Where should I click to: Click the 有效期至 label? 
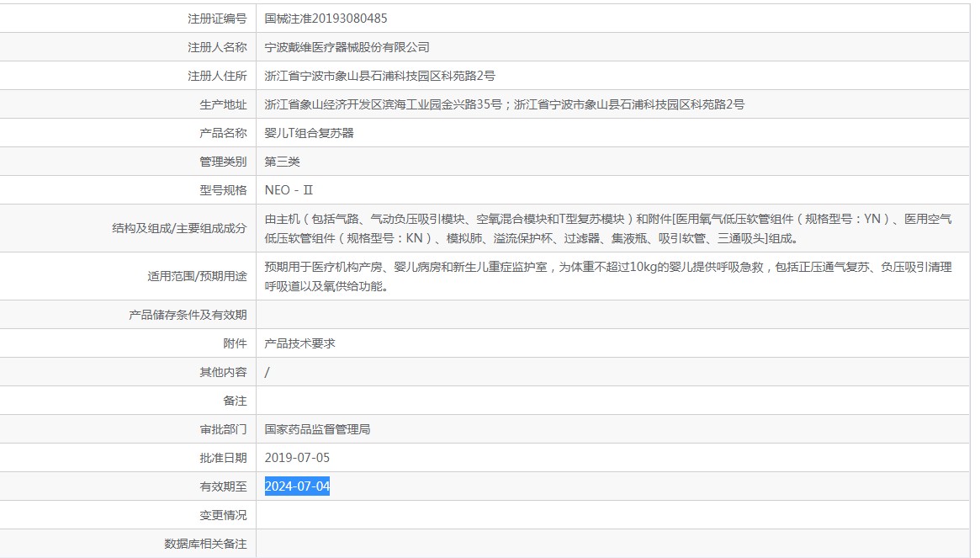pyautogui.click(x=223, y=486)
